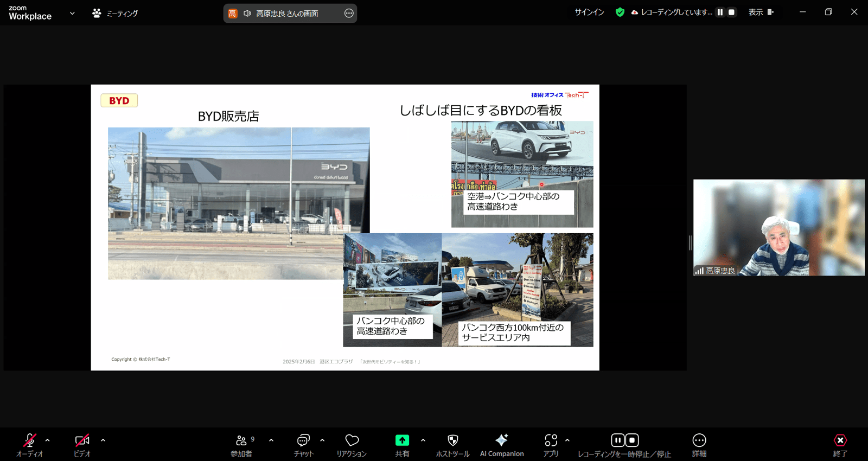
Task: Click レコーディングしています recording status text
Action: [676, 12]
